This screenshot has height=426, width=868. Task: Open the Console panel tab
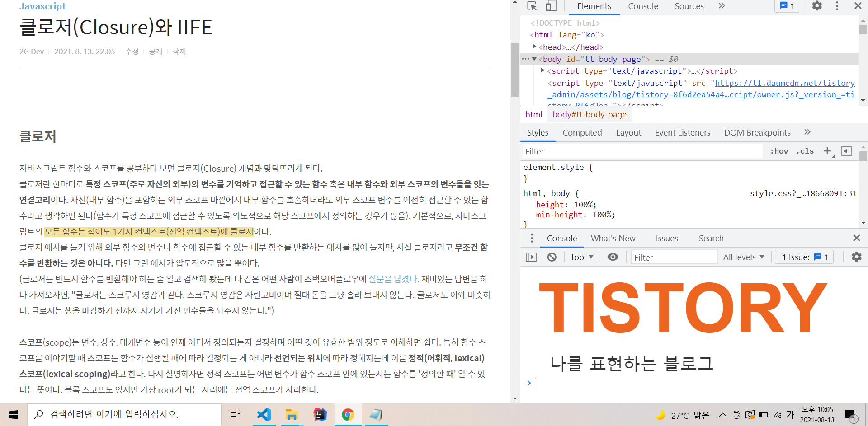tap(643, 6)
